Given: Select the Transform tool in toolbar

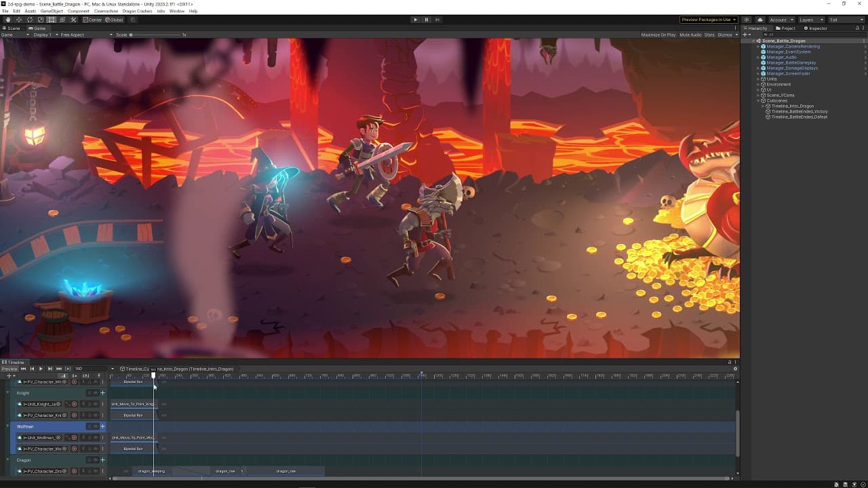Looking at the screenshot, I should coord(62,20).
